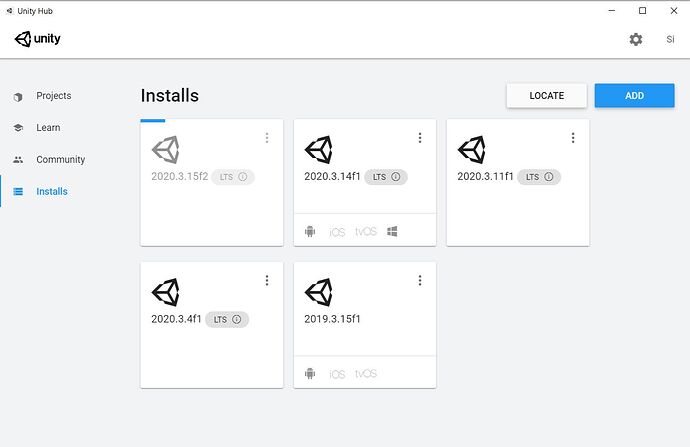The image size is (690, 447).
Task: Open the three-dot menu for 2020.3.14f1
Action: click(x=420, y=138)
